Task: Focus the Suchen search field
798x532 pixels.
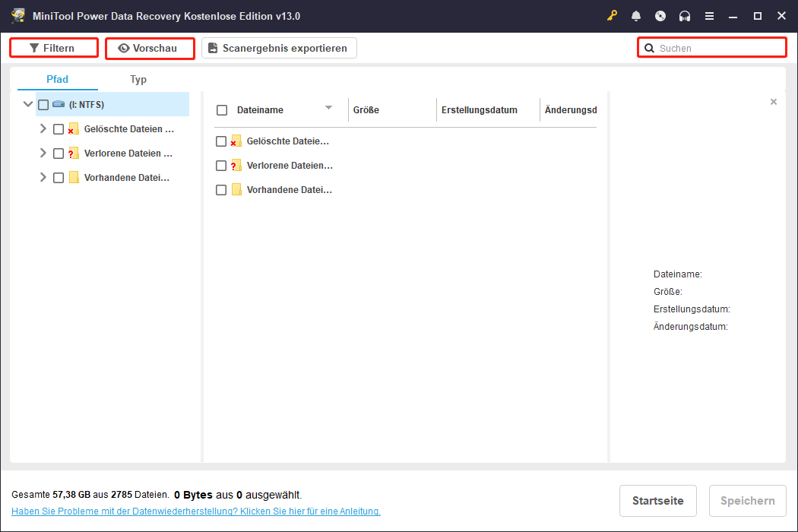Action: (712, 48)
